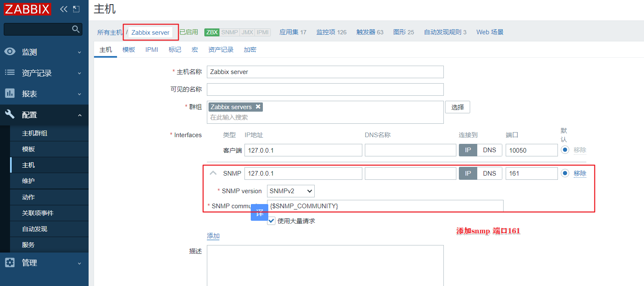The height and width of the screenshot is (286, 644).
Task: Set SNMP interface connect to DNS
Action: click(x=489, y=174)
